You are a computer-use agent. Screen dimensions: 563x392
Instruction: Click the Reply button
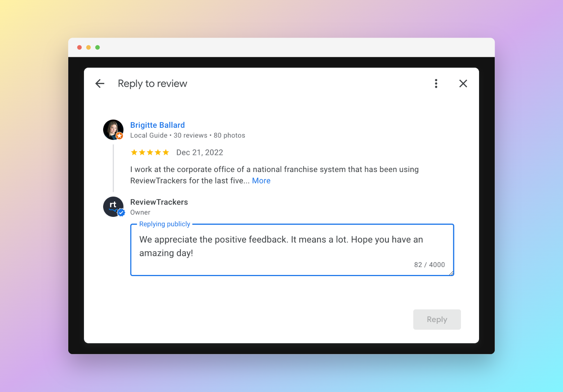pos(437,319)
